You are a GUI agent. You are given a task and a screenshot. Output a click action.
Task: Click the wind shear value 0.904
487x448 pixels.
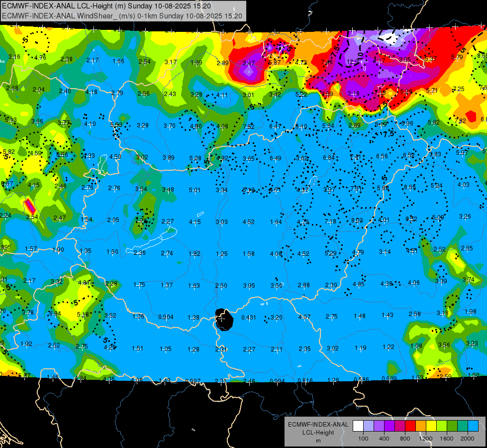(166, 317)
